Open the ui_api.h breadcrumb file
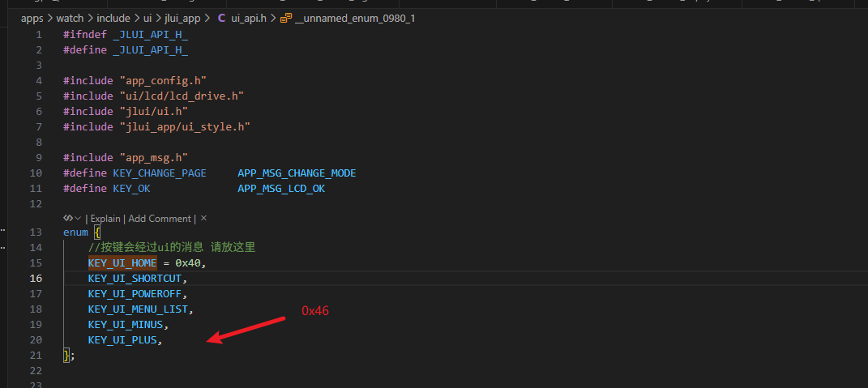 [249, 19]
